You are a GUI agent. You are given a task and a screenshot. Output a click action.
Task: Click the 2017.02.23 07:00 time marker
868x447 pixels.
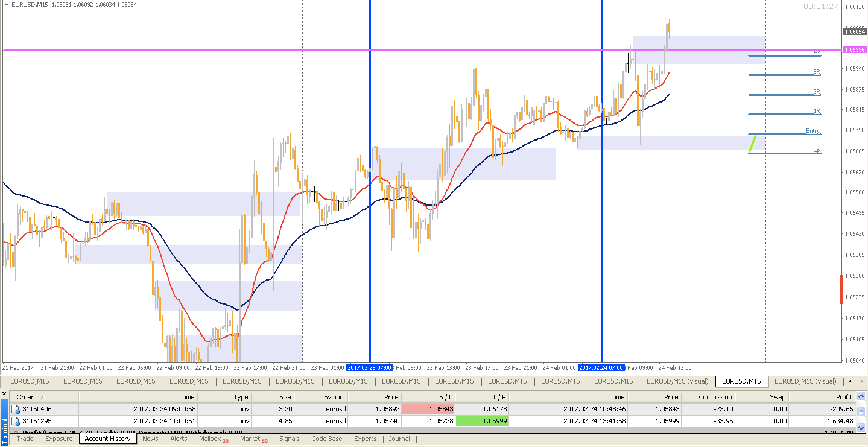click(x=370, y=367)
